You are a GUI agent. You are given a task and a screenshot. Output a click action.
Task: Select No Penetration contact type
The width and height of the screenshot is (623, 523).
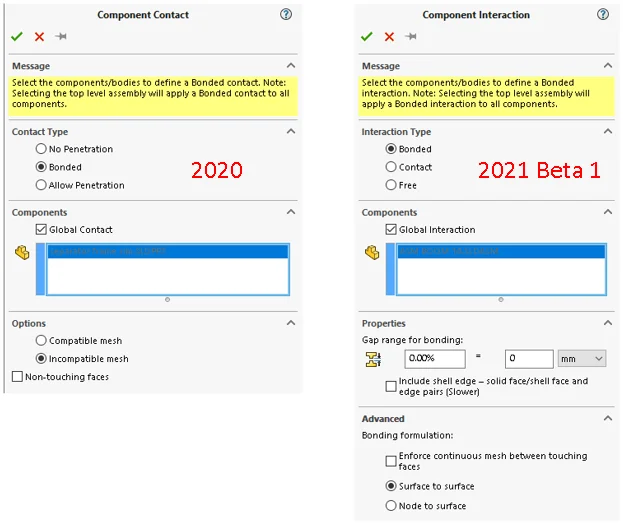tap(41, 149)
